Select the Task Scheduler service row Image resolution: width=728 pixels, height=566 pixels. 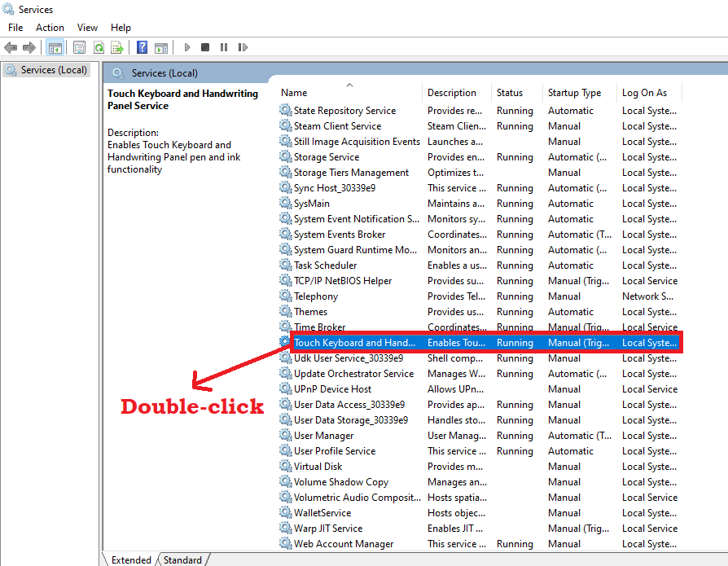point(325,265)
